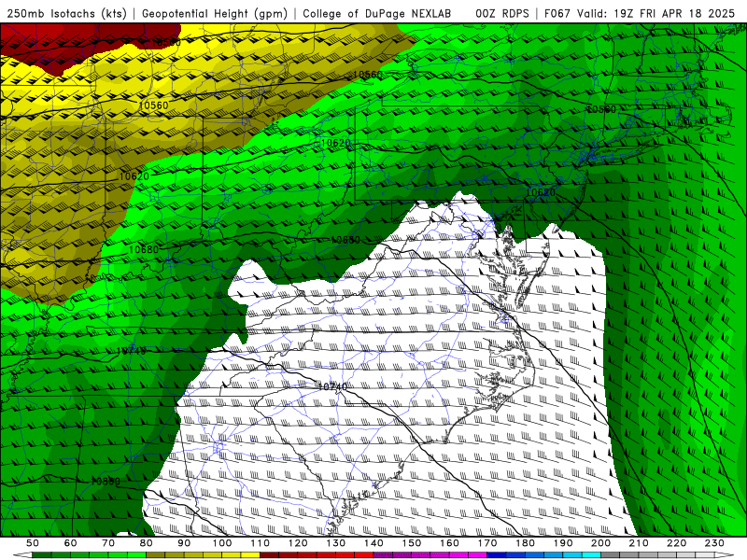The image size is (747, 560).
Task: Click the 10800 height contour label
Action: [x=106, y=482]
